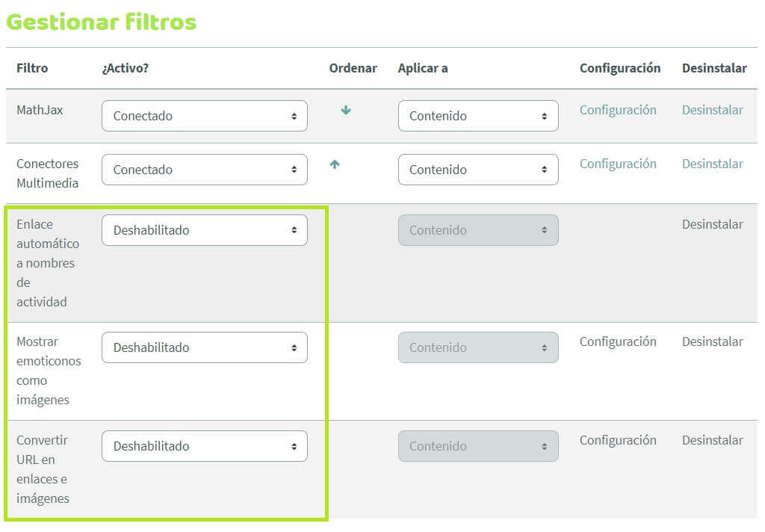Click Desinstalar for MathJax filter
Screen dimensions: 765x532
click(712, 111)
